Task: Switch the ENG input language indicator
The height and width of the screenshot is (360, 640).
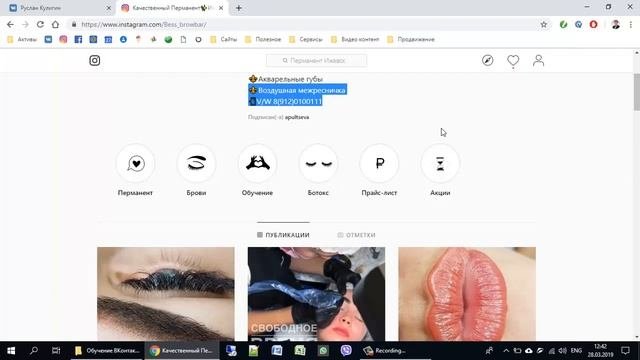Action: coord(576,351)
